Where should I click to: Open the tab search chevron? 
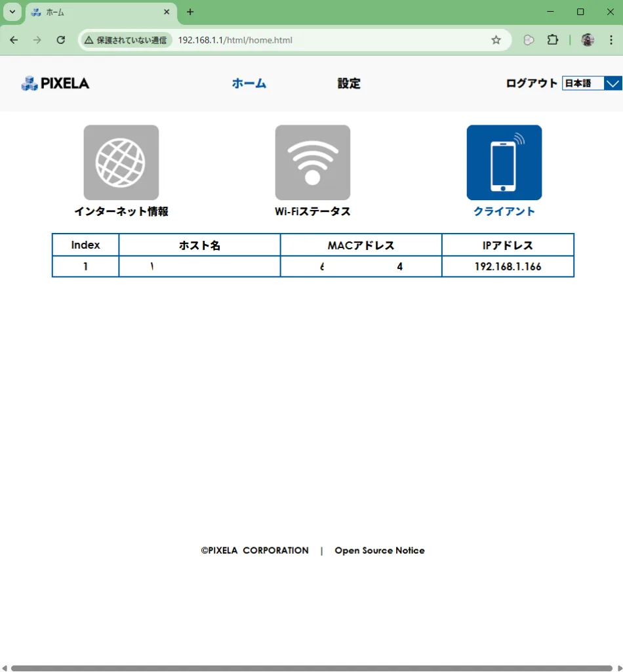[x=12, y=12]
